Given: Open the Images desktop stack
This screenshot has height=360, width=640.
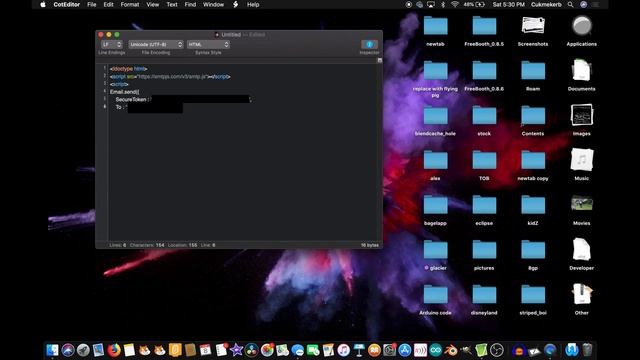Looking at the screenshot, I should 582,116.
